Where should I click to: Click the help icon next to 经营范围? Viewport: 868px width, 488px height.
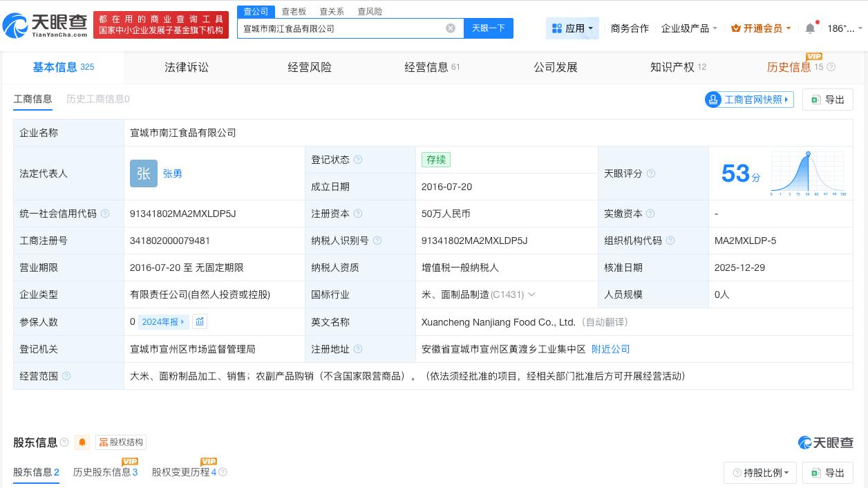pyautogui.click(x=66, y=376)
